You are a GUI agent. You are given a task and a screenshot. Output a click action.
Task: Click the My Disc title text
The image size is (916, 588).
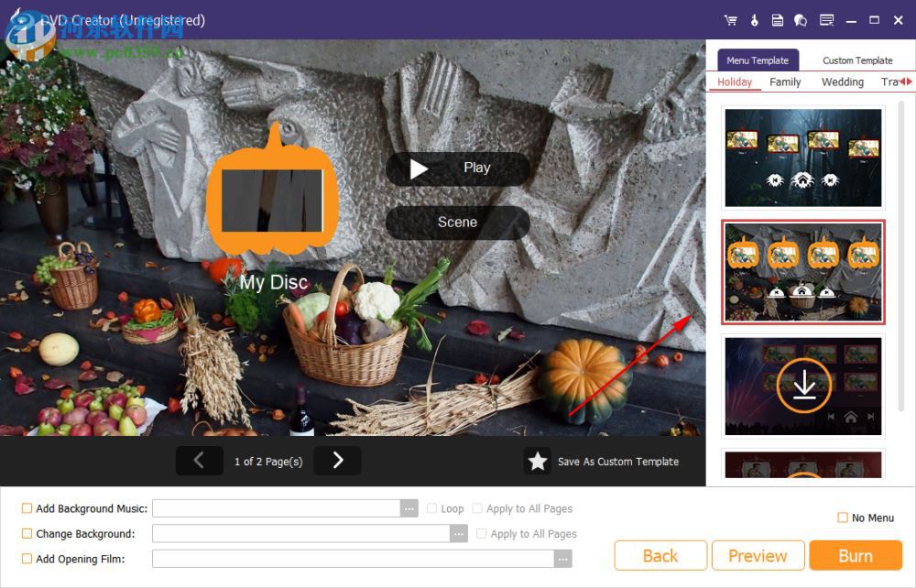tap(273, 283)
